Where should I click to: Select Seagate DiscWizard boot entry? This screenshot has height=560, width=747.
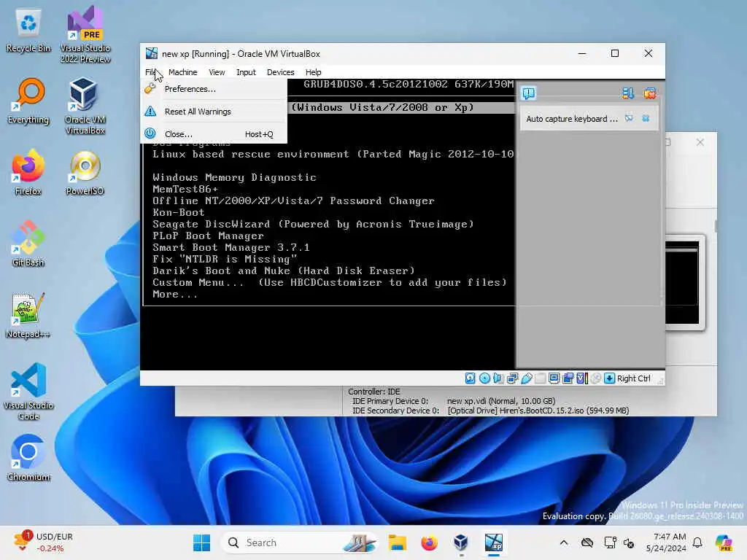313,224
